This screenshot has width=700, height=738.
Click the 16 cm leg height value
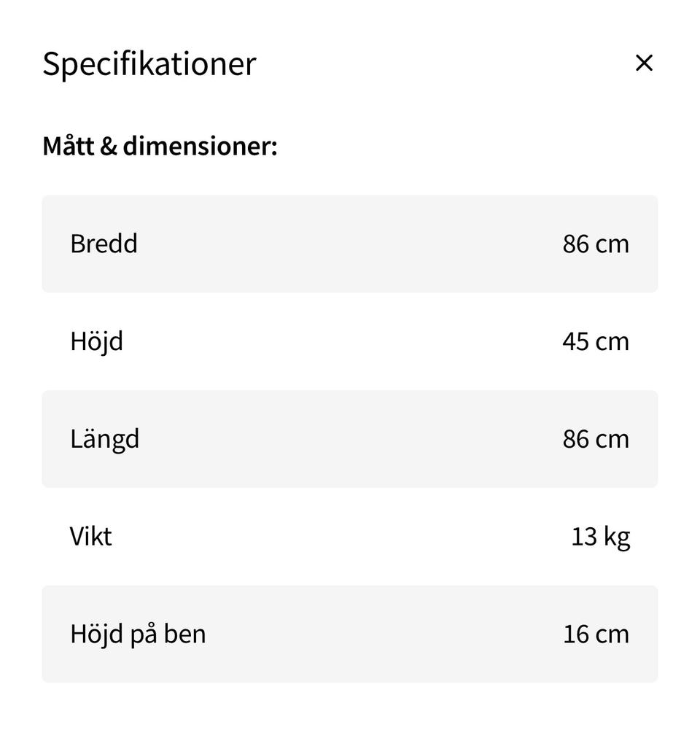click(x=595, y=634)
